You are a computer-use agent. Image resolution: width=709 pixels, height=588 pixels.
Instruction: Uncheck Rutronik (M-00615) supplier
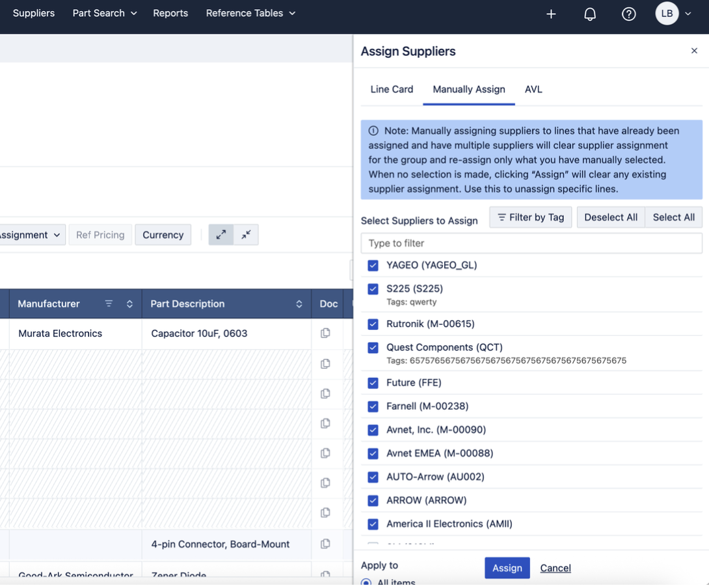(x=373, y=325)
